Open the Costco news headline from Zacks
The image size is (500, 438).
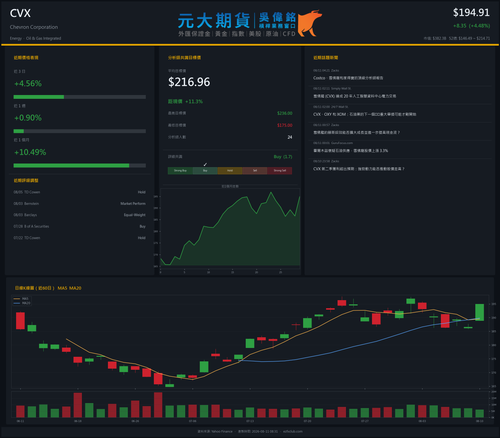348,78
